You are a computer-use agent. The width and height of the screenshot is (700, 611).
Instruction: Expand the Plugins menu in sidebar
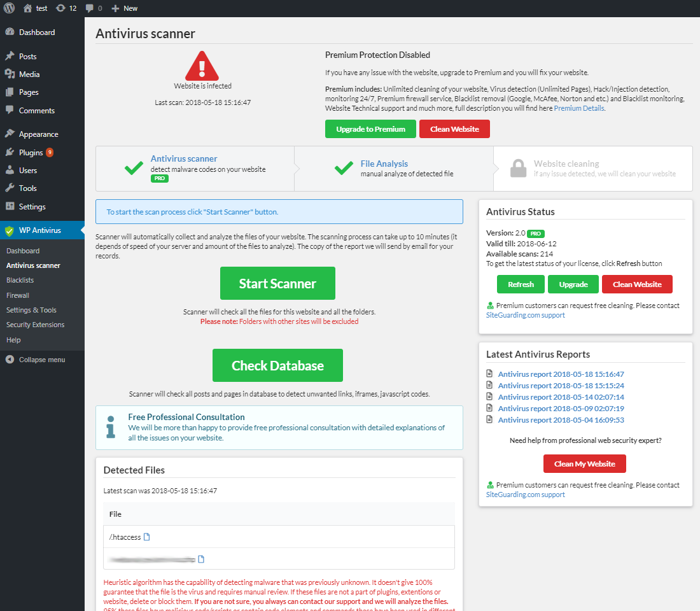point(31,153)
